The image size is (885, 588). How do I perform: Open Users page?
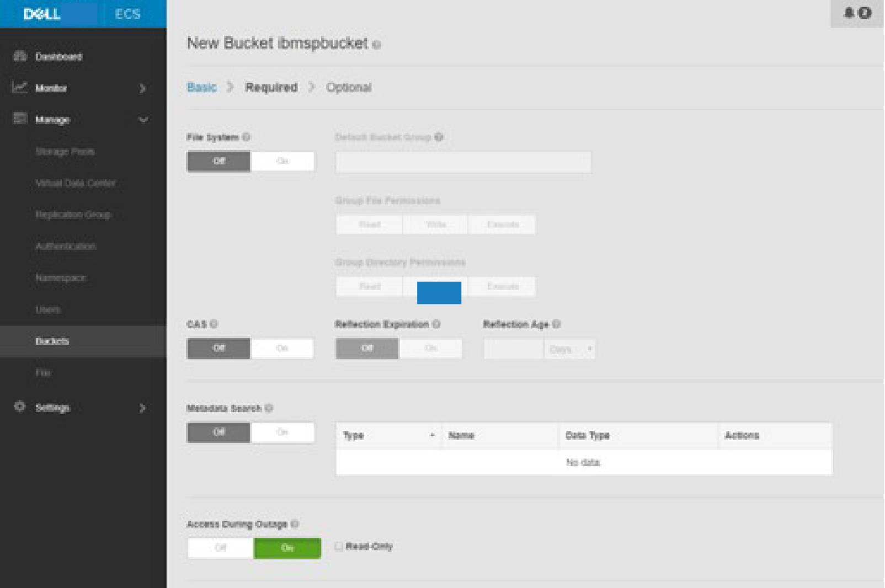point(48,309)
